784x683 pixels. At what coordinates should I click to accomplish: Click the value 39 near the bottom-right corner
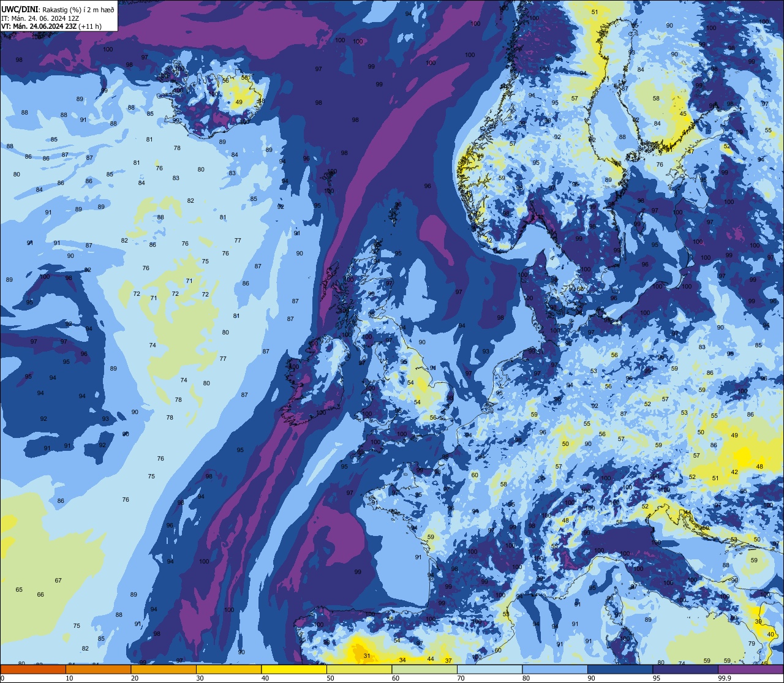(758, 622)
